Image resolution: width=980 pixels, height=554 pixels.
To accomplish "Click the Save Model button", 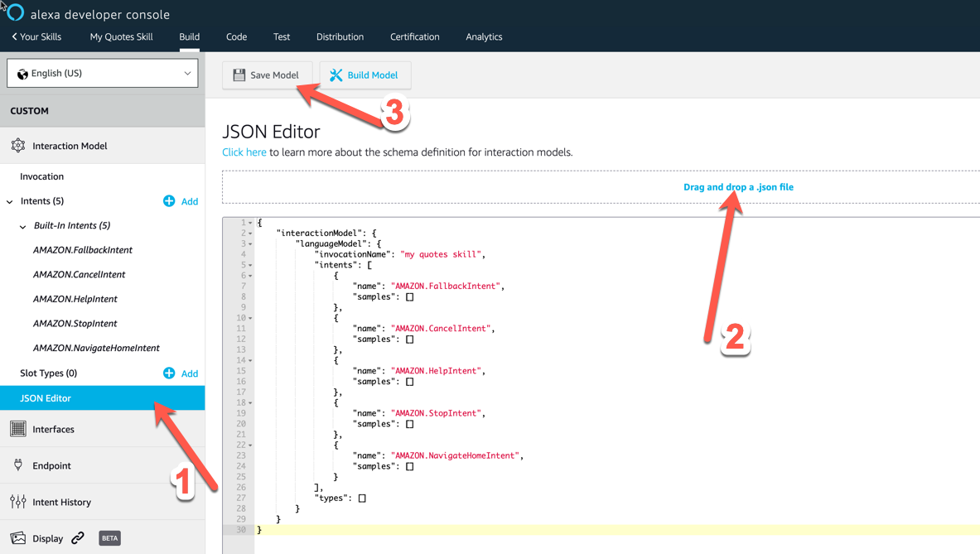I will [267, 75].
